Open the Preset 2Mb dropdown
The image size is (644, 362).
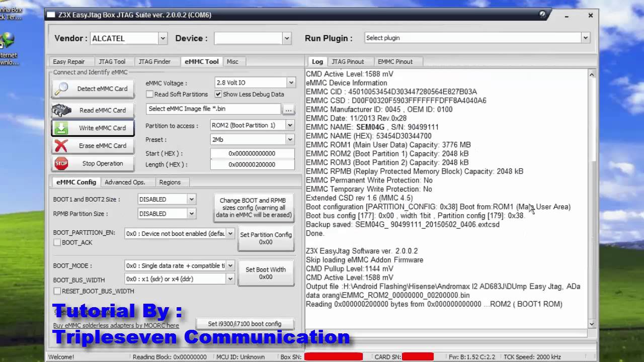[x=290, y=139]
